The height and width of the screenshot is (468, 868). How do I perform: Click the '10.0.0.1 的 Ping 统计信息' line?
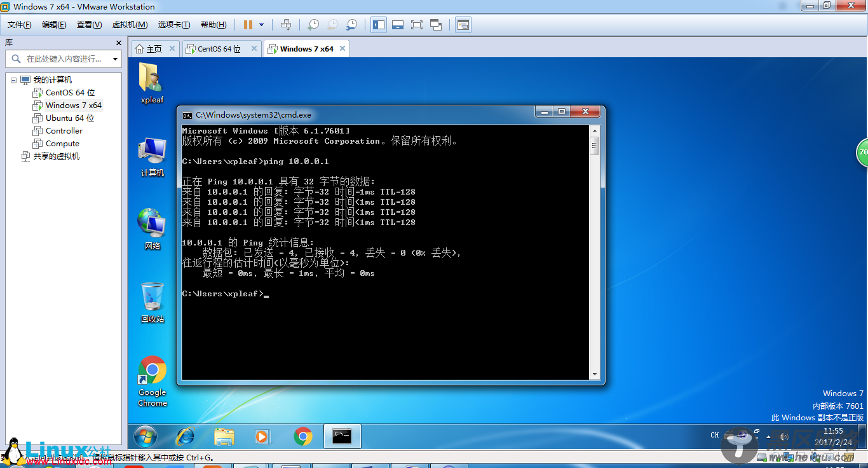coord(248,242)
